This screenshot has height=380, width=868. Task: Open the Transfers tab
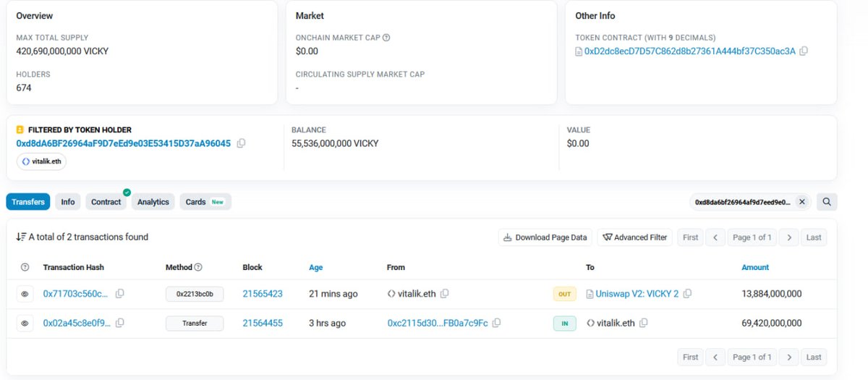[28, 202]
